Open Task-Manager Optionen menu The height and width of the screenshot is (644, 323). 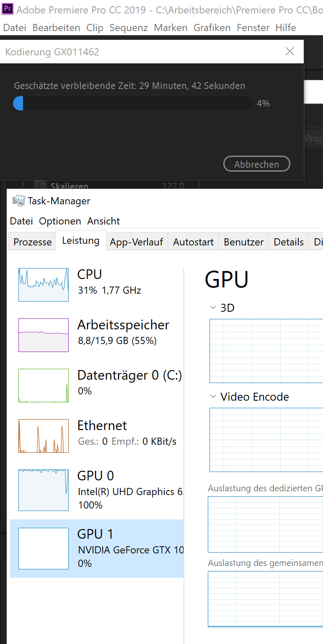tap(60, 221)
